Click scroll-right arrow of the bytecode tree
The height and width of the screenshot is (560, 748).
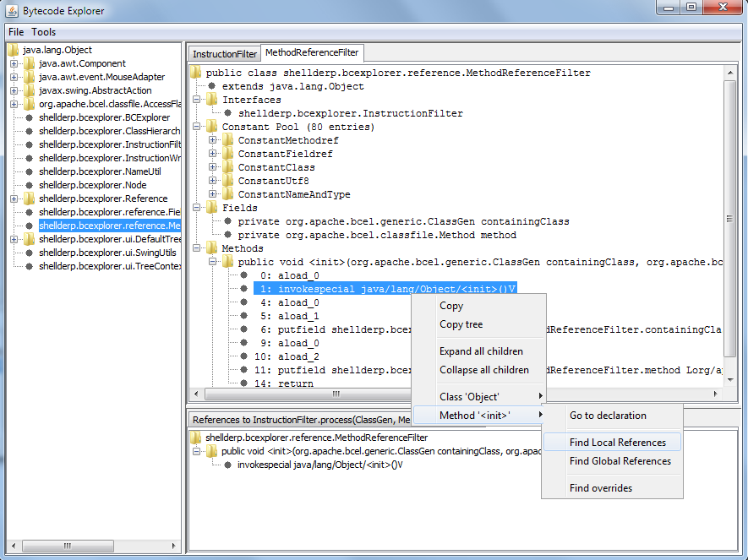(x=716, y=394)
